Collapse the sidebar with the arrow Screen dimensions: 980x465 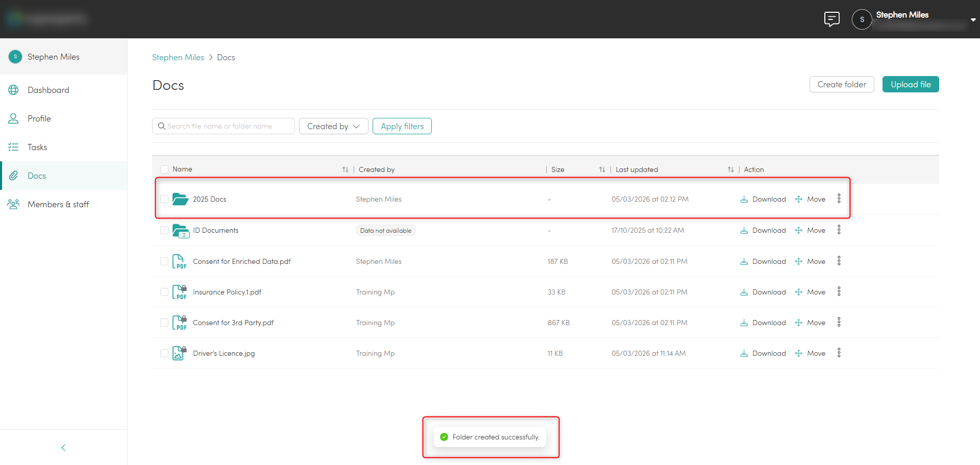pyautogui.click(x=63, y=448)
